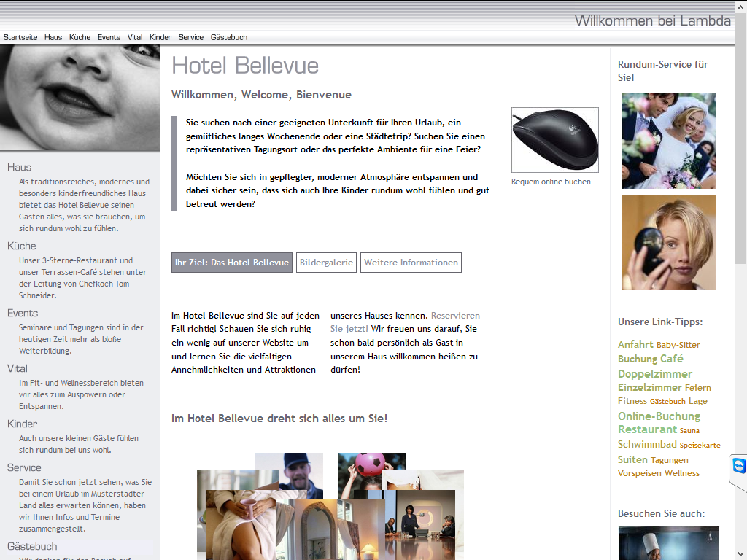Click the 'Unsere Link-Tipps:' heading

pyautogui.click(x=660, y=322)
